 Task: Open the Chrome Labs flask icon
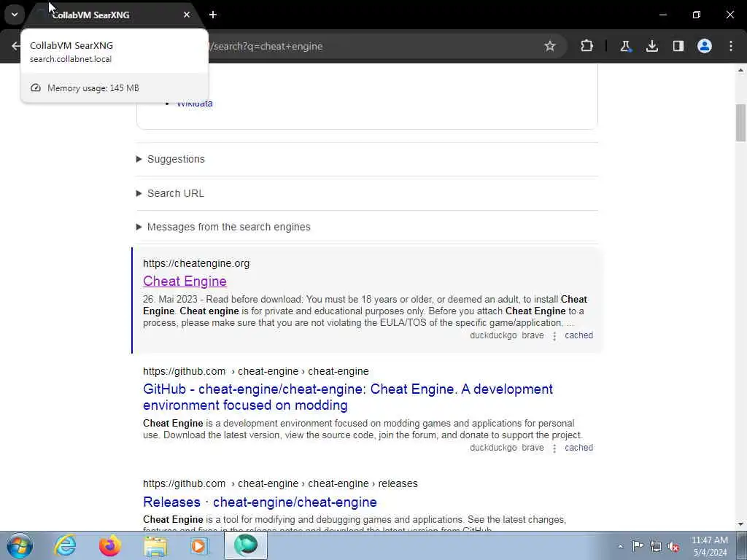(625, 46)
